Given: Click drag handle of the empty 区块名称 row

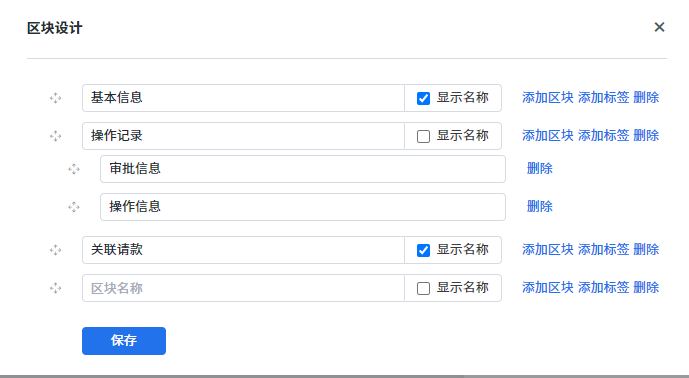Looking at the screenshot, I should [55, 288].
